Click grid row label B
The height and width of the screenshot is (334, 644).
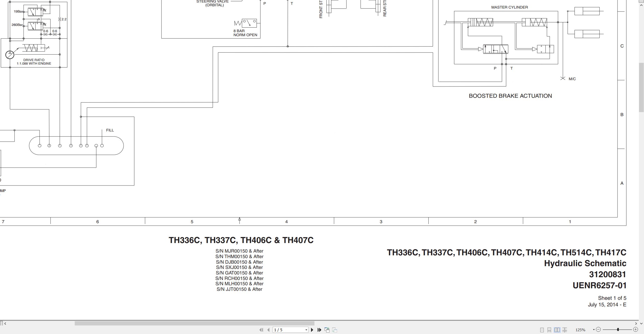pyautogui.click(x=622, y=115)
